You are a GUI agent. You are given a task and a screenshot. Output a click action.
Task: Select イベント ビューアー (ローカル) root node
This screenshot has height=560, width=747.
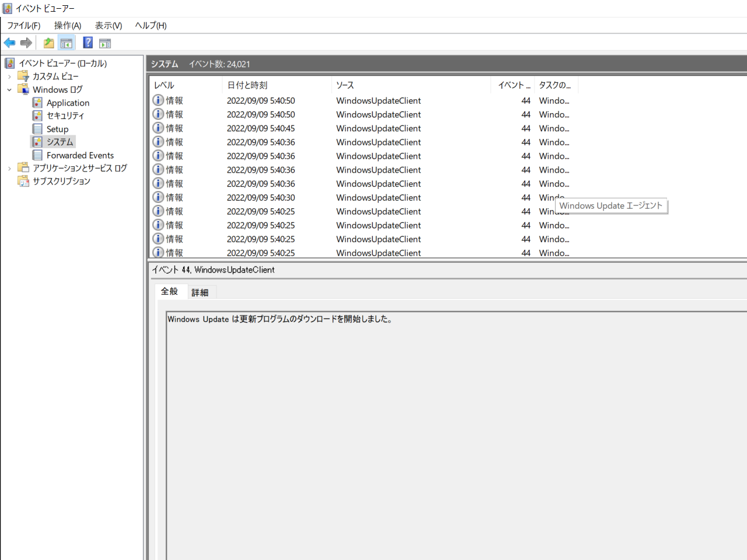[62, 63]
